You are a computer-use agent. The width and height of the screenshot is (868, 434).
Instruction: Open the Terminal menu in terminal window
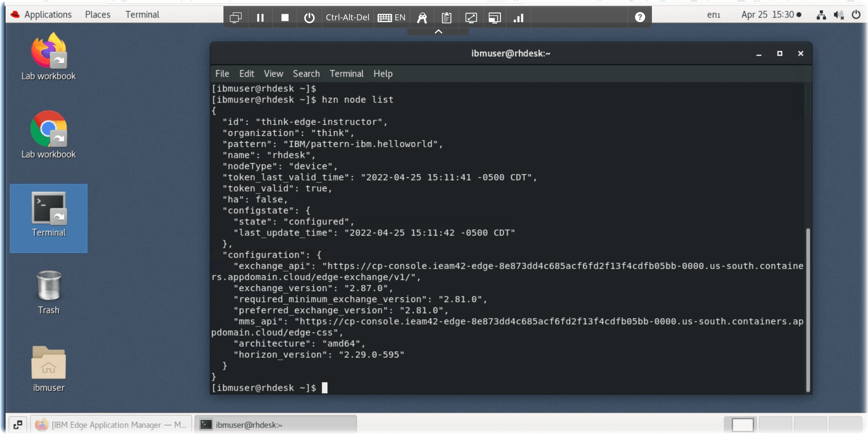(x=346, y=73)
